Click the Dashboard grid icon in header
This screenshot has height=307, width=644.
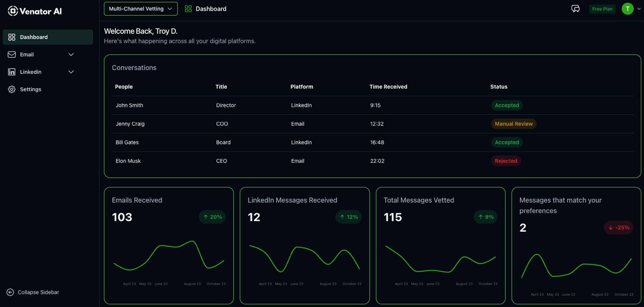click(x=188, y=9)
